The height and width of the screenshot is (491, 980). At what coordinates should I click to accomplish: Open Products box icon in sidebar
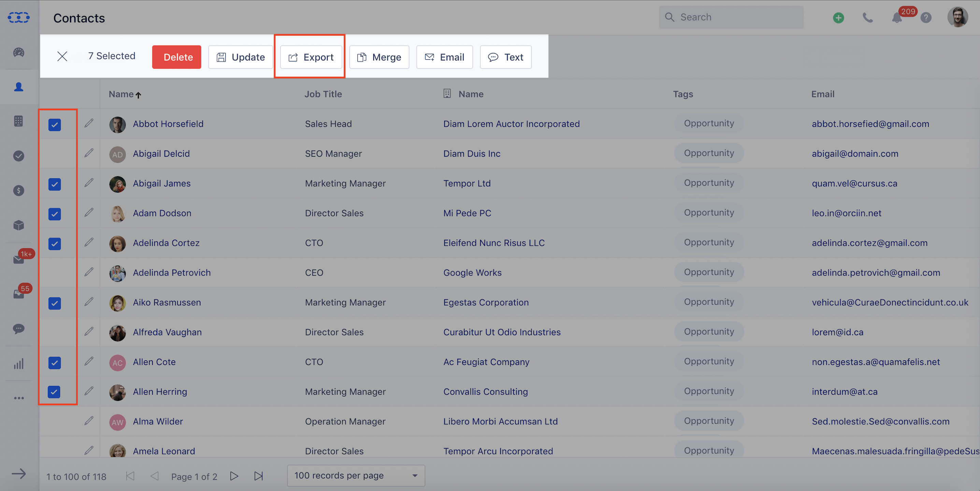tap(19, 225)
